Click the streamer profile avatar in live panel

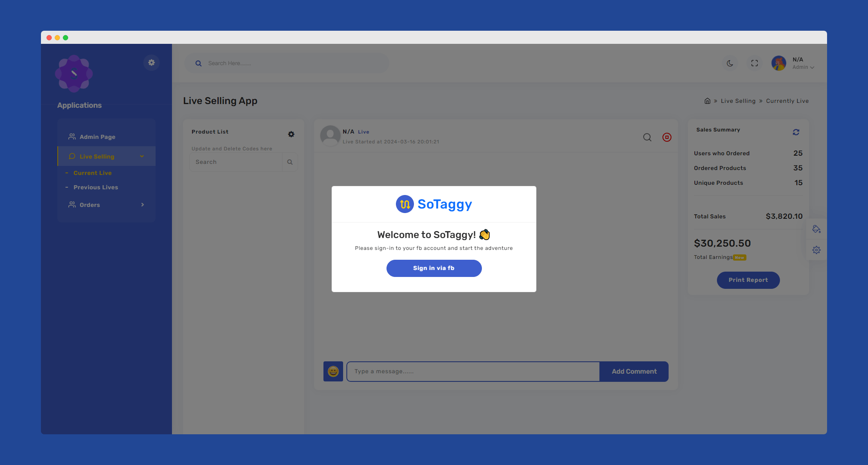pos(330,136)
